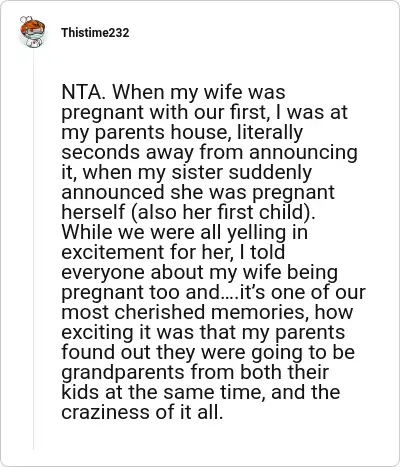This screenshot has width=400, height=467.
Task: Click the line 'announced she was pregnant'
Action: point(198,192)
